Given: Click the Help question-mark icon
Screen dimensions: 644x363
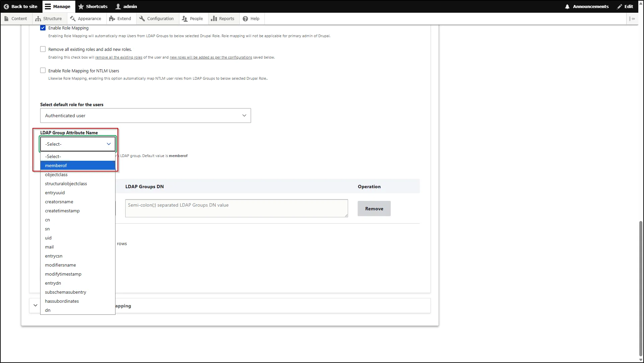Looking at the screenshot, I should pos(245,18).
